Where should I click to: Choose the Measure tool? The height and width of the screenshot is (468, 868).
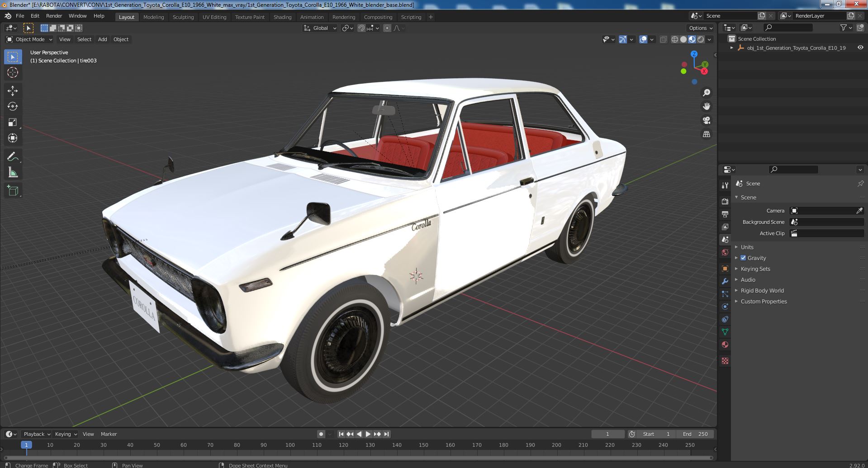tap(13, 172)
